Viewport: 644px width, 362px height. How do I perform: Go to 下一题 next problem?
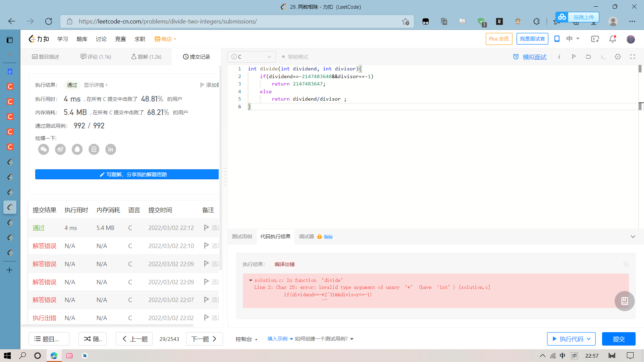205,339
